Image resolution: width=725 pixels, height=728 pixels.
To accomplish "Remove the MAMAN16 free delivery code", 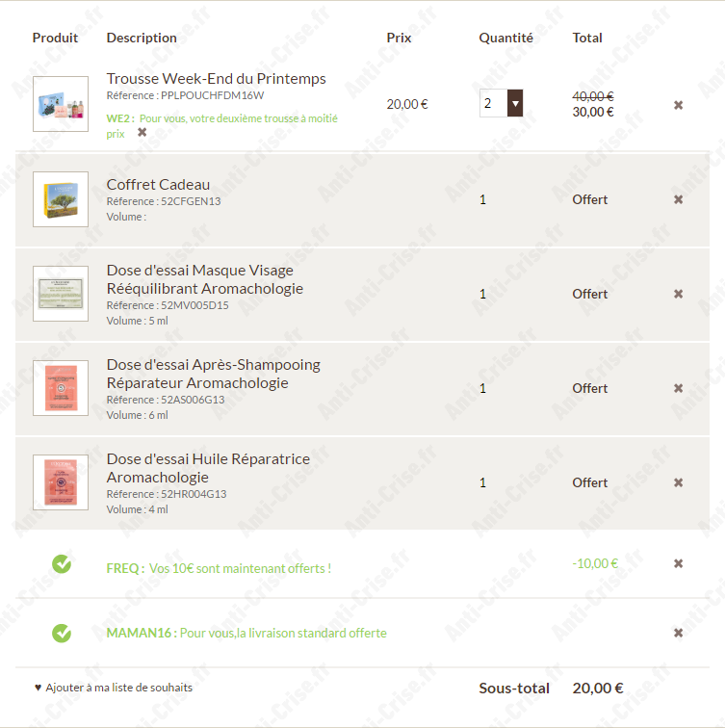I will point(678,633).
